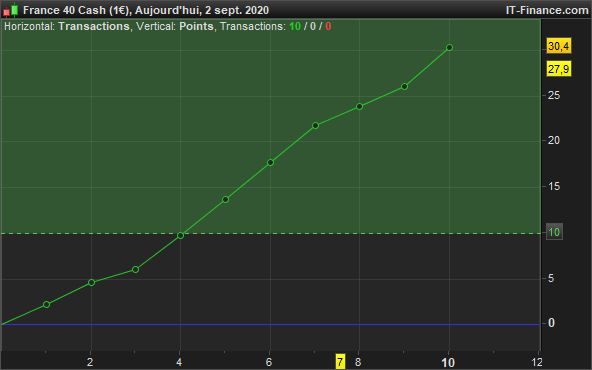Screen dimensions: 592x370
Task: Click the data point at transaction 7
Action: 315,125
